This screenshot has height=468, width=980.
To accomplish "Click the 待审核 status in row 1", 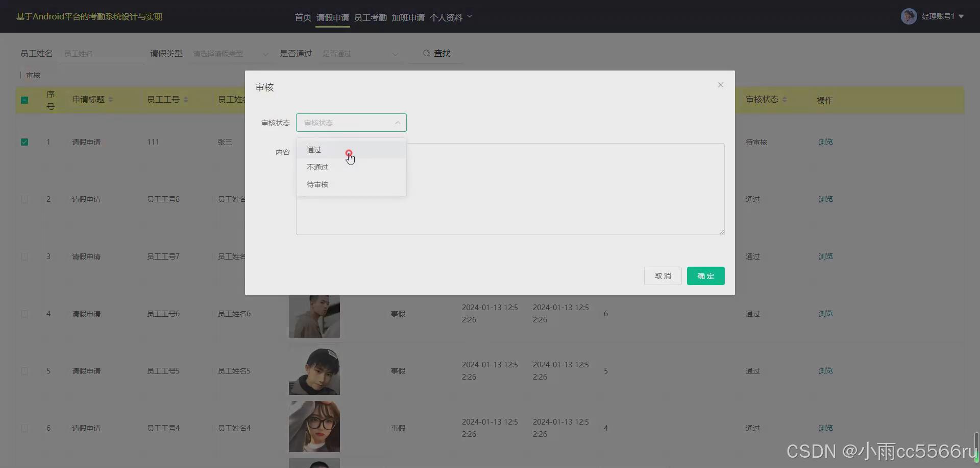I will coord(756,142).
